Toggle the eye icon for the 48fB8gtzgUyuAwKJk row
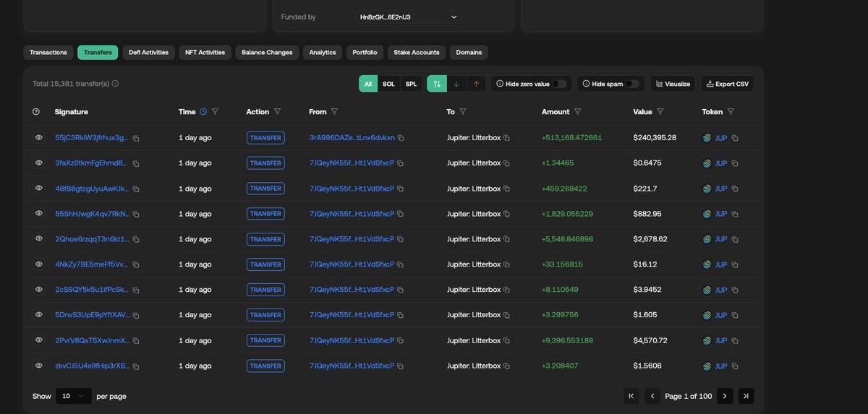868x414 pixels. [x=39, y=188]
